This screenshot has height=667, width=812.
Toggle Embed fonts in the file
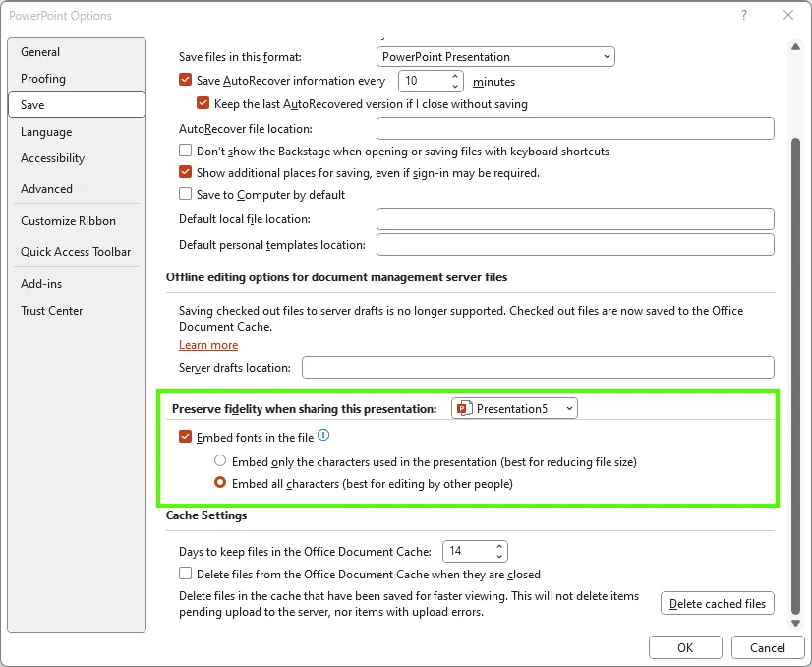tap(186, 437)
